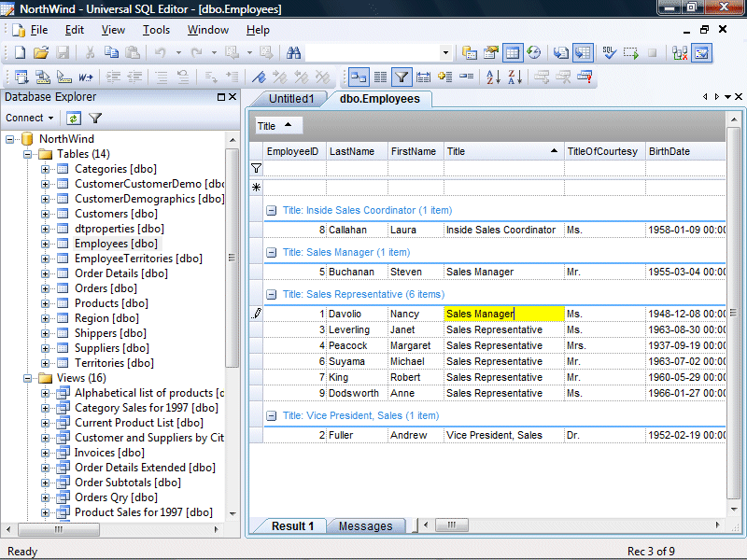Expand the Employees [dbo] table node

pos(45,244)
